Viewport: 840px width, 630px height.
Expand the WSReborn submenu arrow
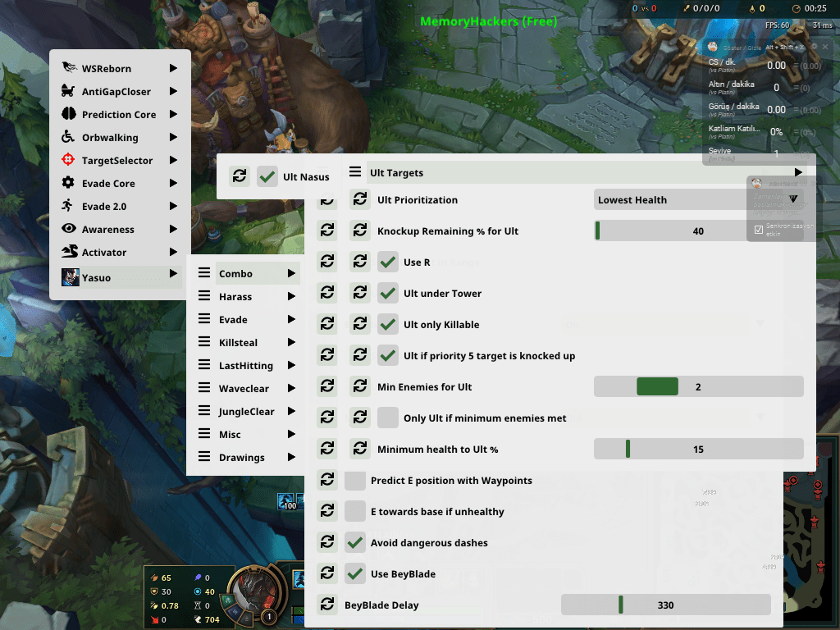pos(173,68)
